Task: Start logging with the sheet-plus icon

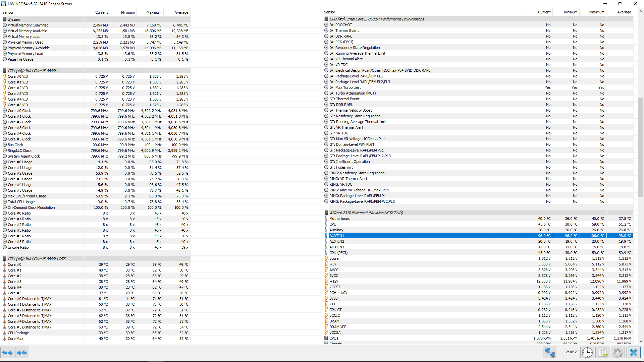Action: (603, 353)
